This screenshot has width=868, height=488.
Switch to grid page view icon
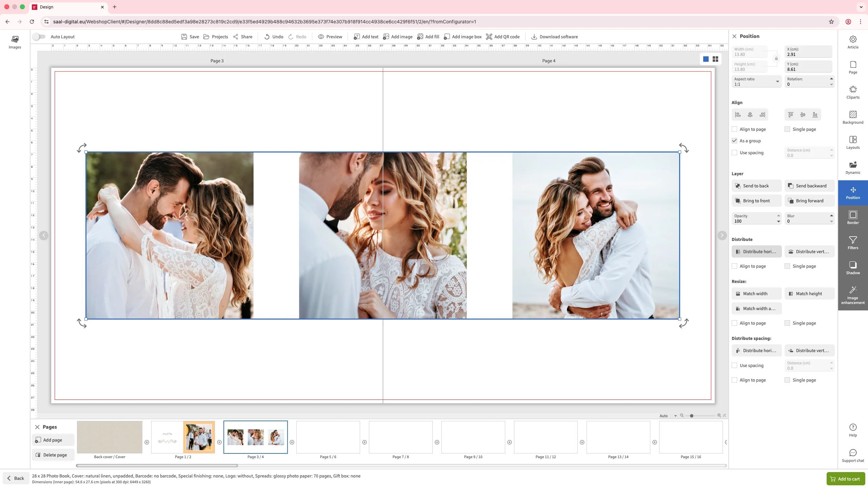[x=715, y=59]
